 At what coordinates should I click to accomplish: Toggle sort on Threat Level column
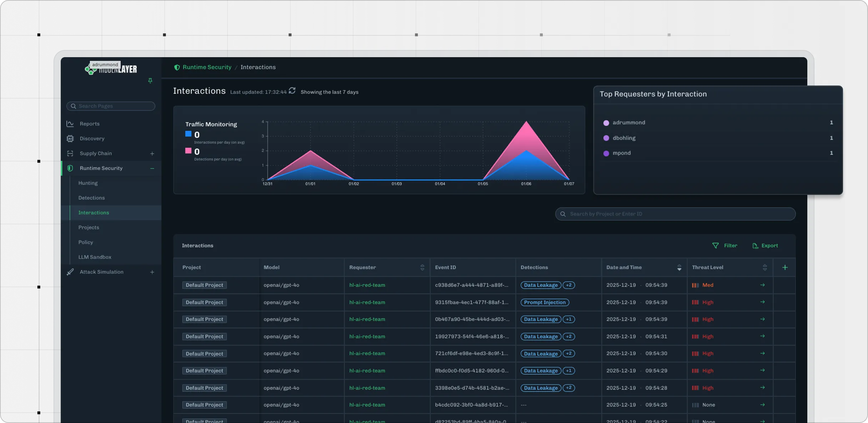point(765,268)
